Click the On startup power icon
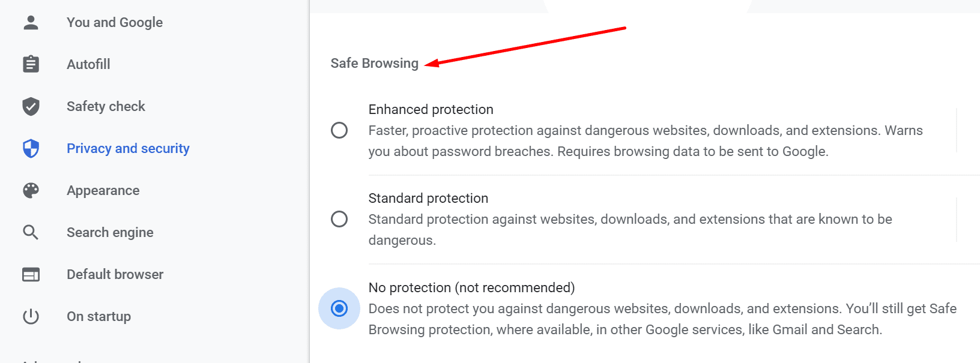 (31, 316)
